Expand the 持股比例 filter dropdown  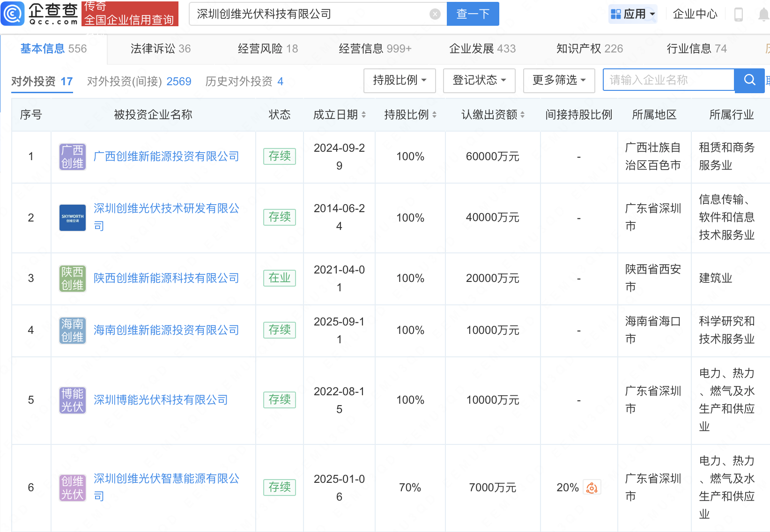pos(400,80)
